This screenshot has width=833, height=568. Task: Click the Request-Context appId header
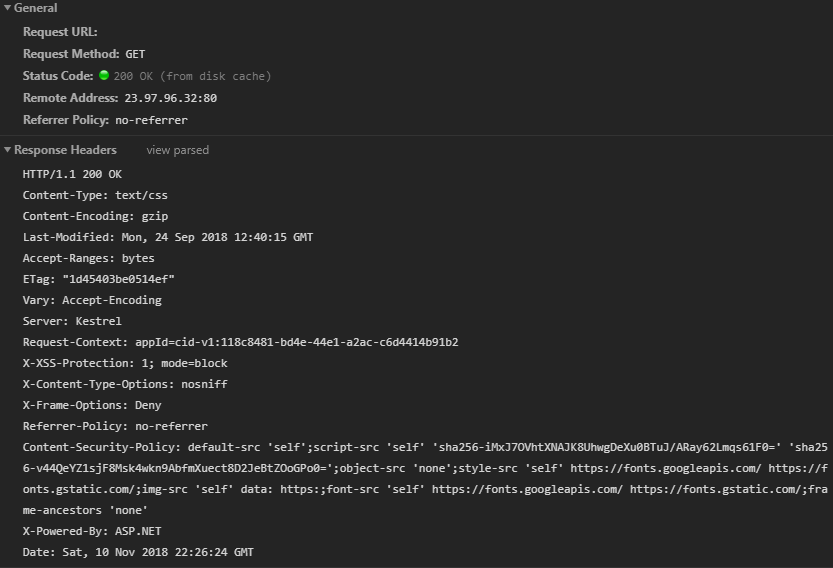tap(241, 342)
